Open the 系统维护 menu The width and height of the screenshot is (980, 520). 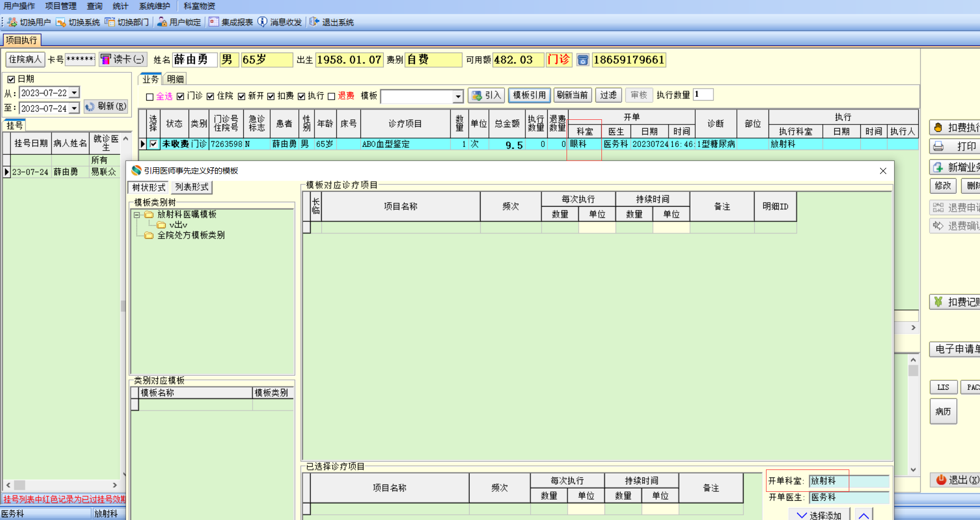[155, 6]
